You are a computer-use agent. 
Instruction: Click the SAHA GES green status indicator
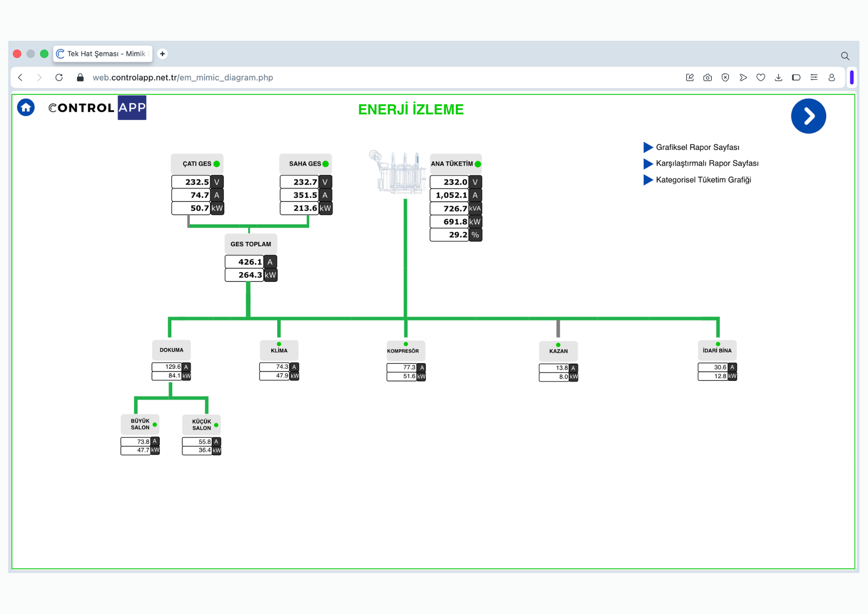click(325, 164)
